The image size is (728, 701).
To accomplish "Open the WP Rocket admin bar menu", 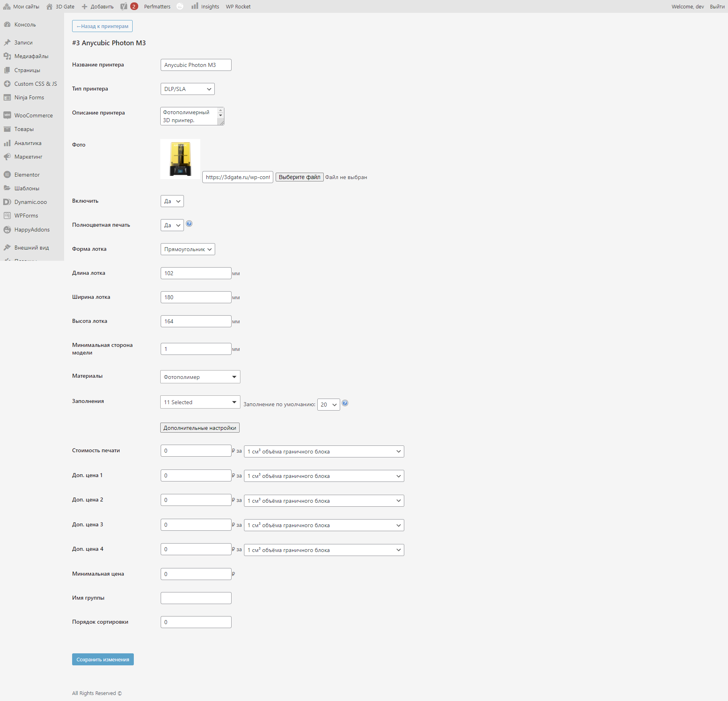I will (238, 6).
